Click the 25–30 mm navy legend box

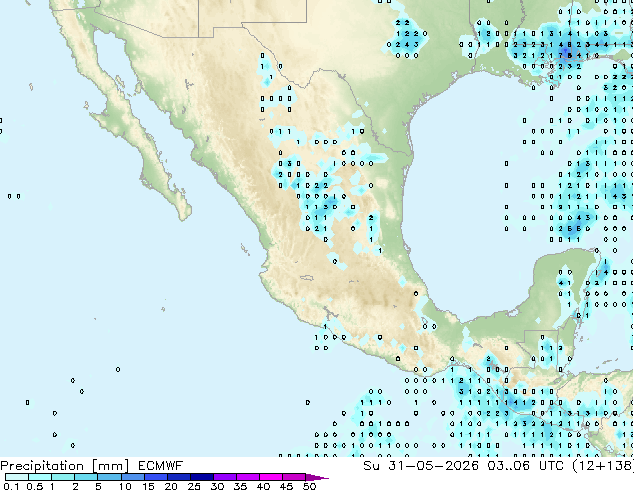click(x=201, y=477)
